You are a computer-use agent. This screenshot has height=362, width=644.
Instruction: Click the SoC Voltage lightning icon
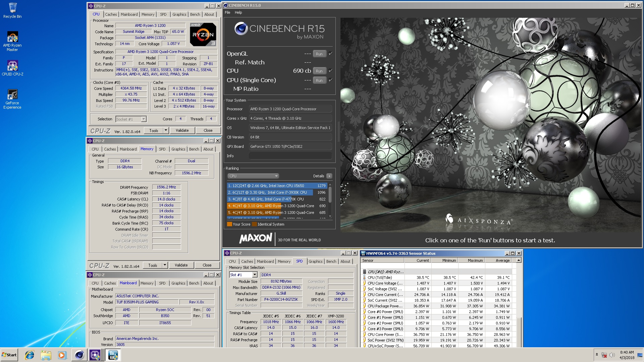click(364, 289)
